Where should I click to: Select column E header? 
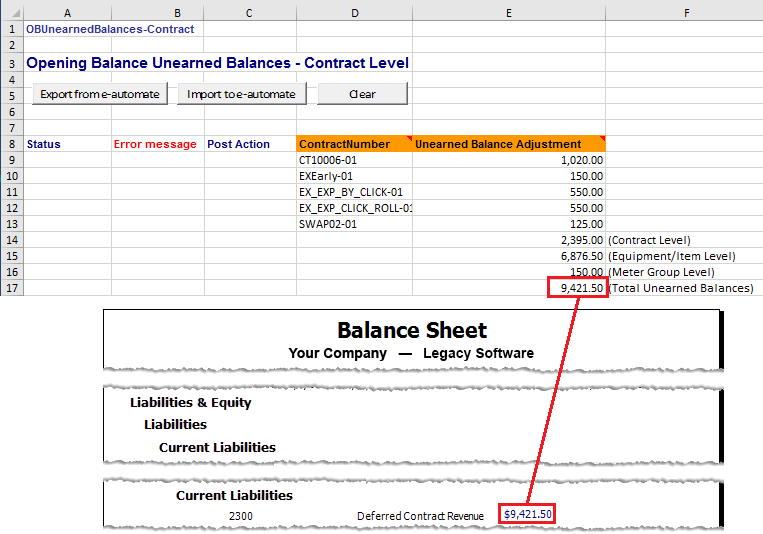[508, 12]
